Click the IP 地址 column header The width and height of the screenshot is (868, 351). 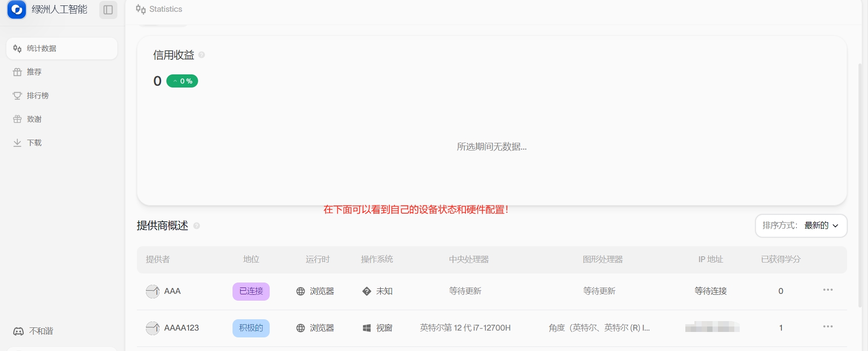[711, 259]
